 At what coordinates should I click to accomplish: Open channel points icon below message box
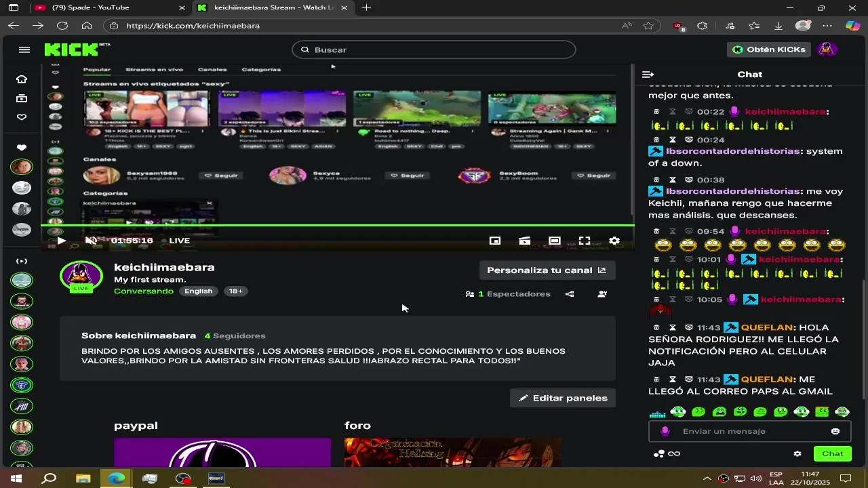658,454
